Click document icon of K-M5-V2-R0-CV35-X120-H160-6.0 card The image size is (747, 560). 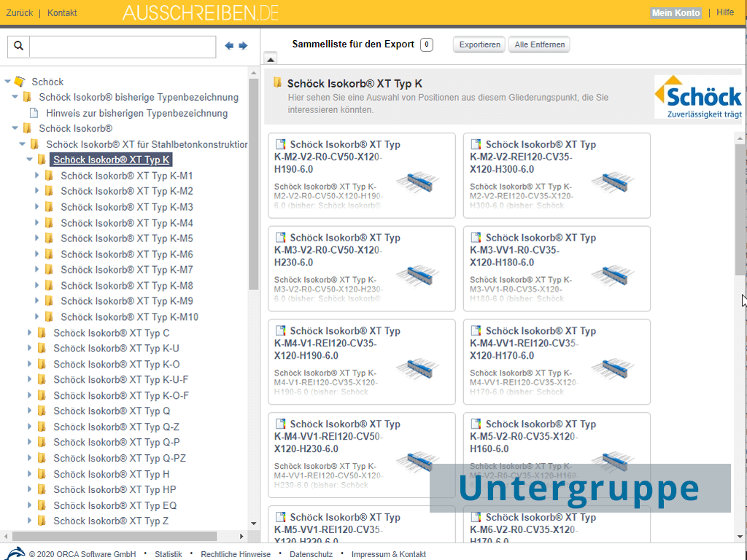476,424
